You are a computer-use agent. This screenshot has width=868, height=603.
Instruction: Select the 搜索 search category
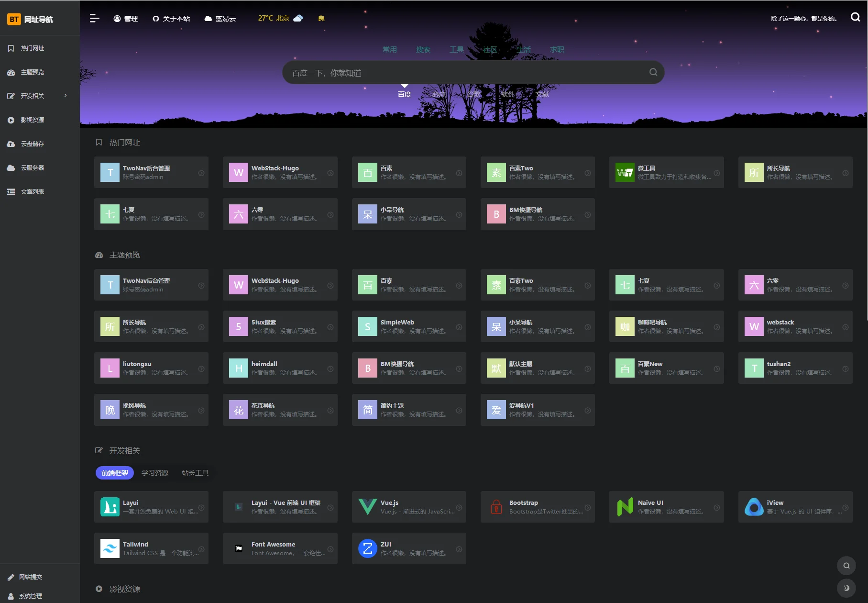(423, 49)
